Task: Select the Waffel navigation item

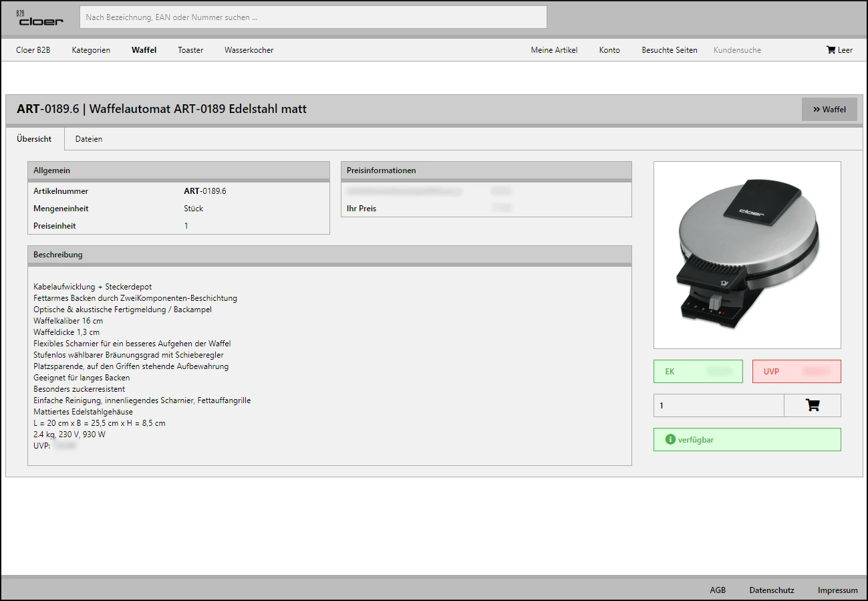Action: (144, 50)
